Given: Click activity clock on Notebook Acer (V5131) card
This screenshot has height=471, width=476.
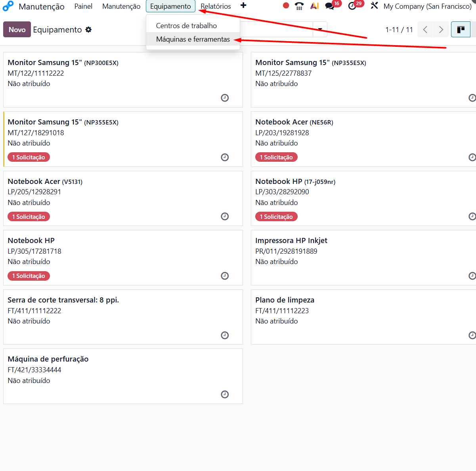Looking at the screenshot, I should click(x=225, y=216).
